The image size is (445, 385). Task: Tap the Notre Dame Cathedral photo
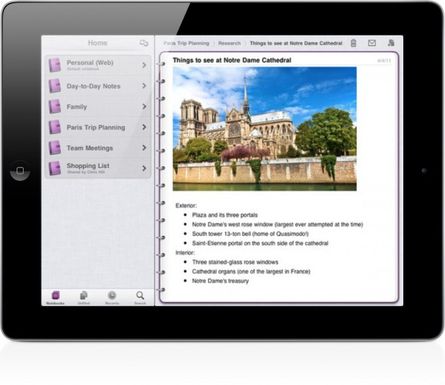point(265,129)
